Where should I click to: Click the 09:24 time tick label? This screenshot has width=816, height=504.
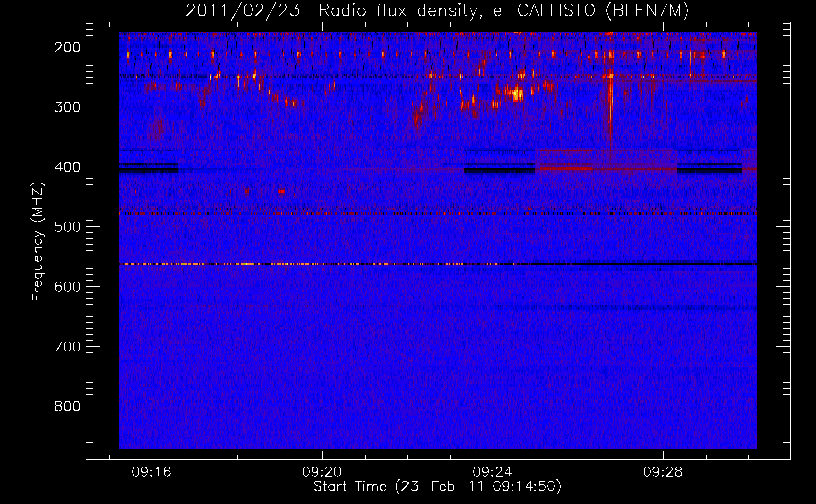pyautogui.click(x=493, y=472)
